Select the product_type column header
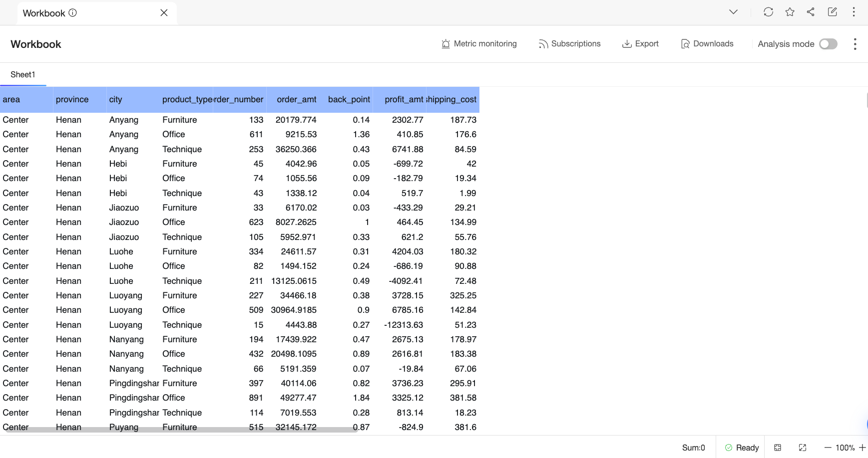This screenshot has width=868, height=458. pyautogui.click(x=186, y=99)
